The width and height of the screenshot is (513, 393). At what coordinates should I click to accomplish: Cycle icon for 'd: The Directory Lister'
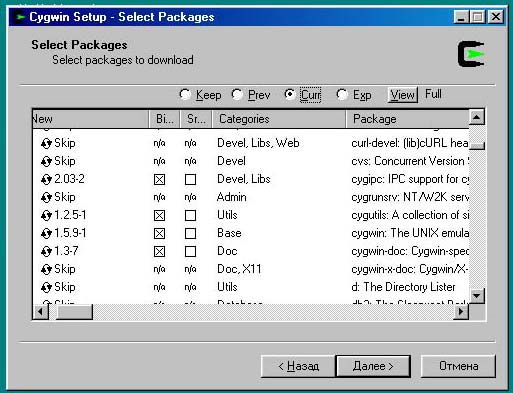[46, 288]
